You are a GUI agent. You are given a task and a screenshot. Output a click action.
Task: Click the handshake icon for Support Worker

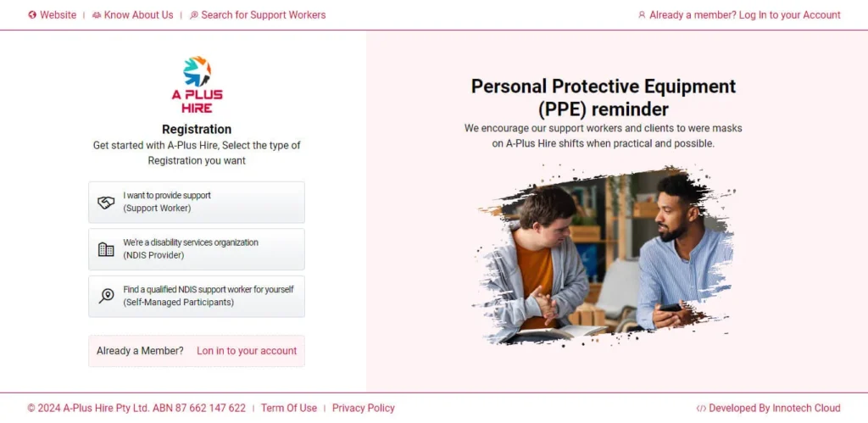pyautogui.click(x=106, y=203)
